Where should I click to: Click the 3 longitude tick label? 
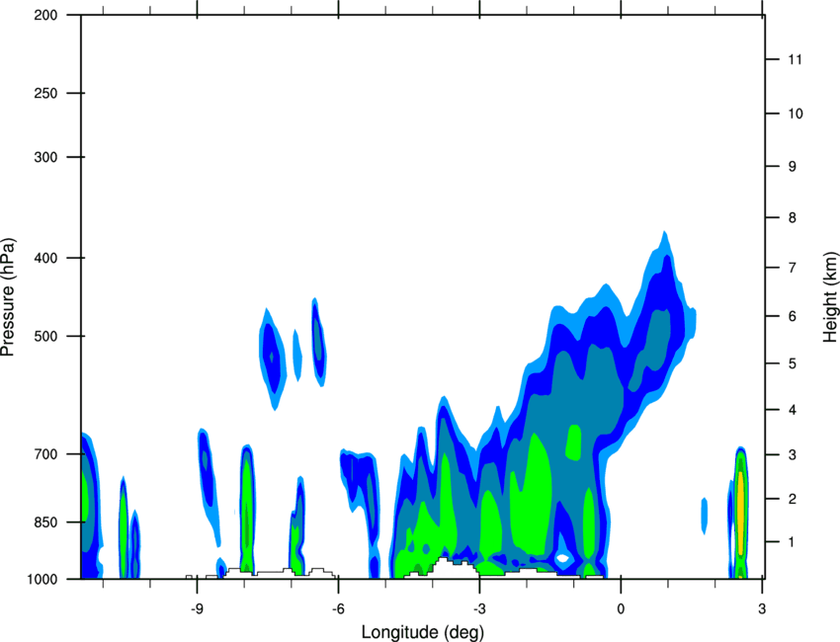[762, 609]
